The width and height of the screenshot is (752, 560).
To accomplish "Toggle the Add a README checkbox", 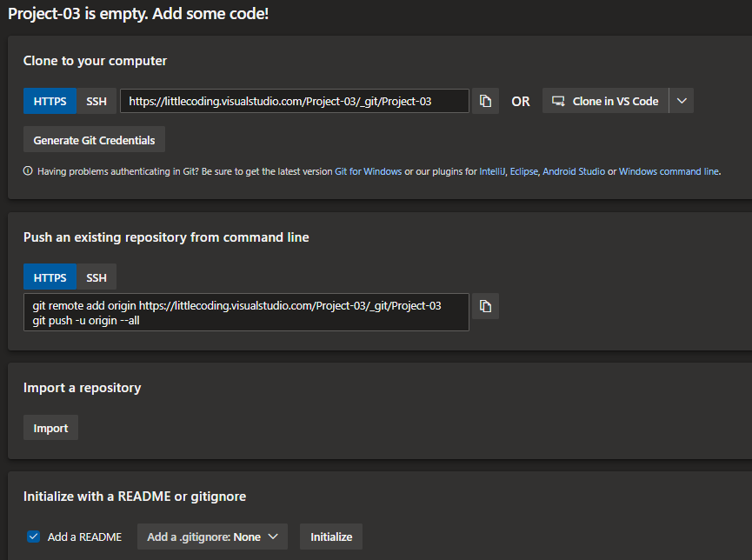I will tap(34, 537).
